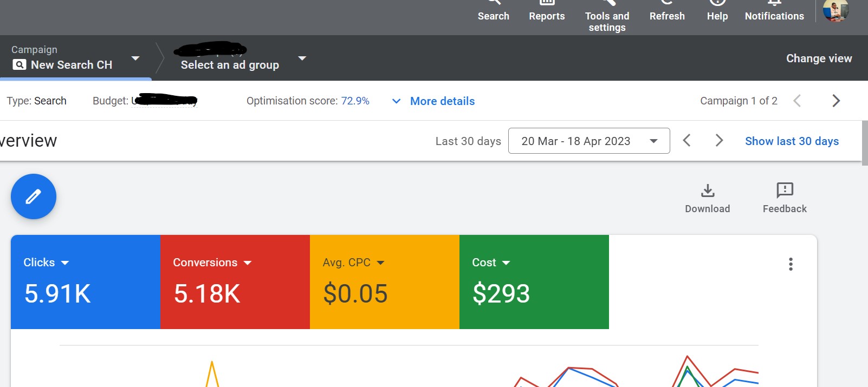Open Notifications panel

[774, 11]
